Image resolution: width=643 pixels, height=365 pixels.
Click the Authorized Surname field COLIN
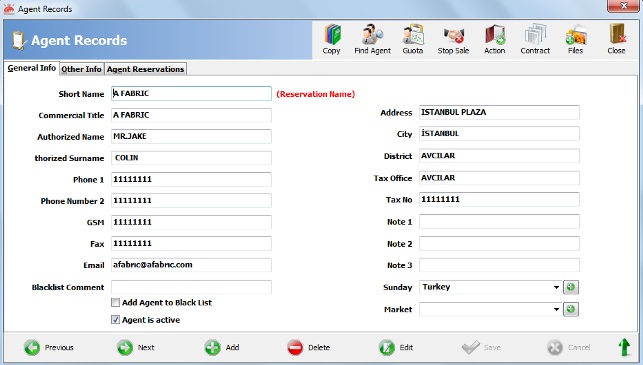tap(191, 158)
